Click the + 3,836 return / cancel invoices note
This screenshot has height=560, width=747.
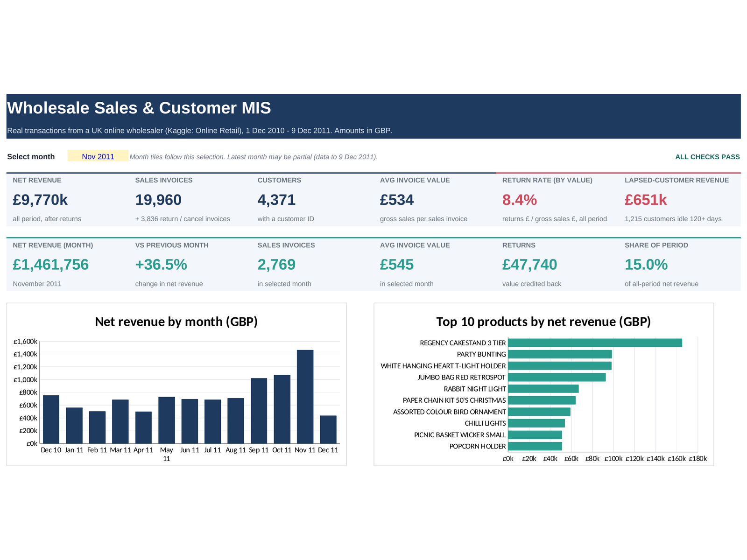[183, 219]
